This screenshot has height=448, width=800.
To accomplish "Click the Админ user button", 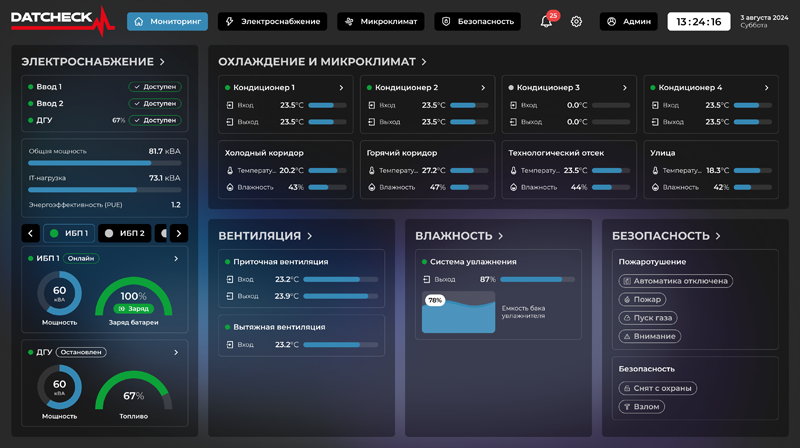I will [x=629, y=21].
